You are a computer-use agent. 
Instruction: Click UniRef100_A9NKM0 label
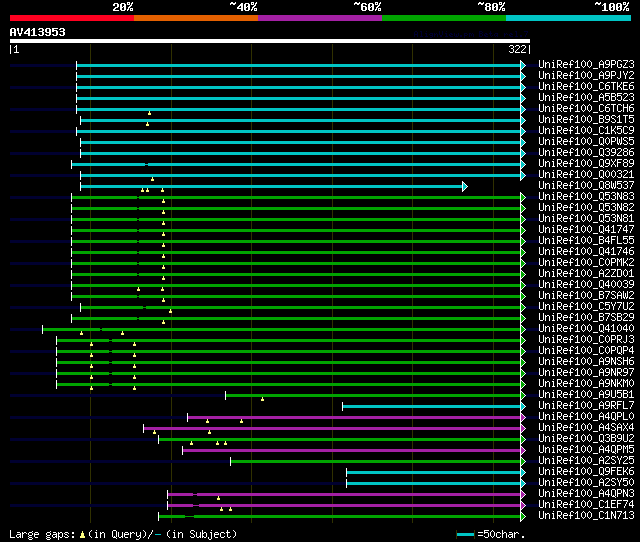click(586, 384)
